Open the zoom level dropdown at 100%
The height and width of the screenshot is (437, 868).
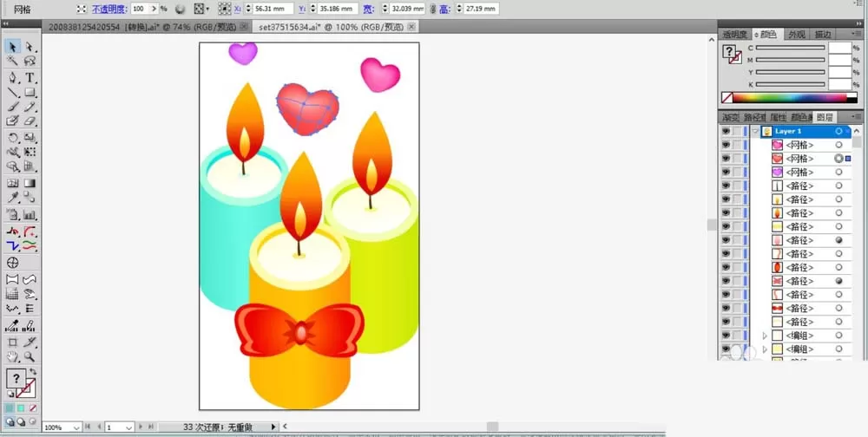[x=76, y=427]
